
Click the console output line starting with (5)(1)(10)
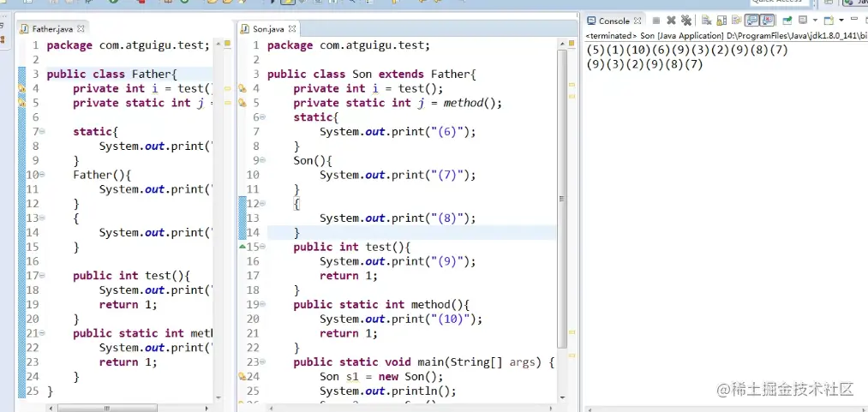tap(687, 51)
